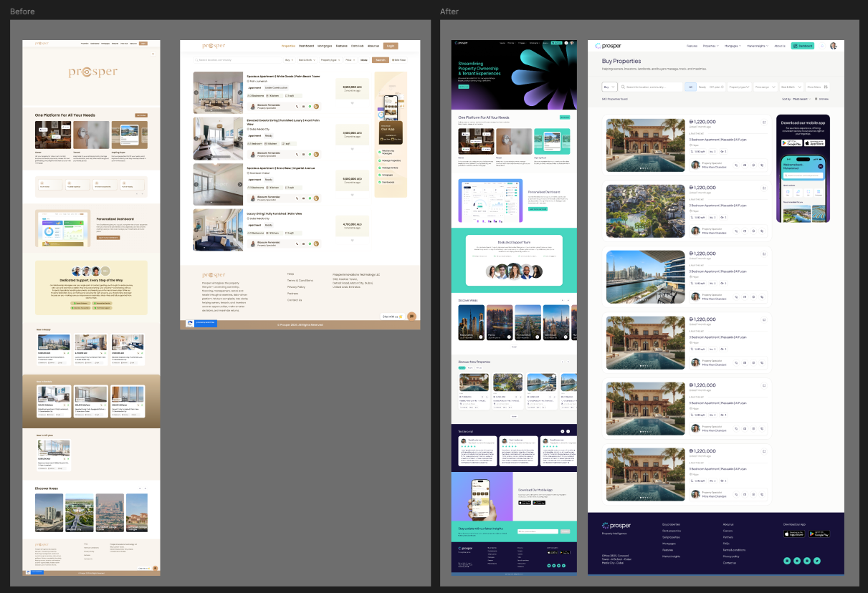Click the phone icon on the Palm Beach Tower listing
The height and width of the screenshot is (593, 868).
click(297, 105)
